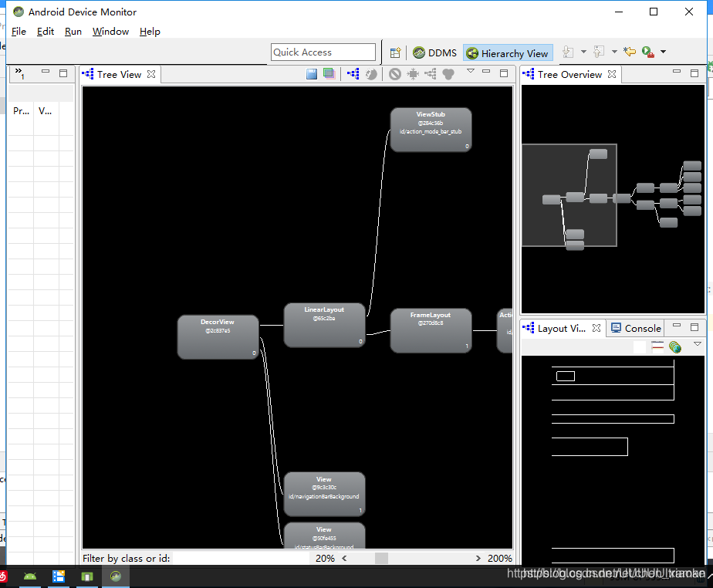
Task: Click the Capture Layers icon in Tree View toolbar
Action: coord(329,73)
